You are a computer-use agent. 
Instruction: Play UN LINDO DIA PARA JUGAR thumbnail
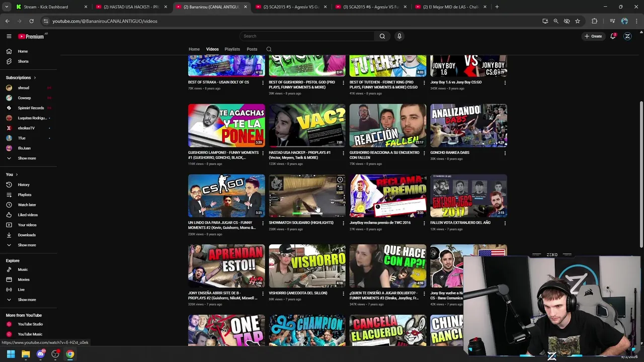[226, 196]
